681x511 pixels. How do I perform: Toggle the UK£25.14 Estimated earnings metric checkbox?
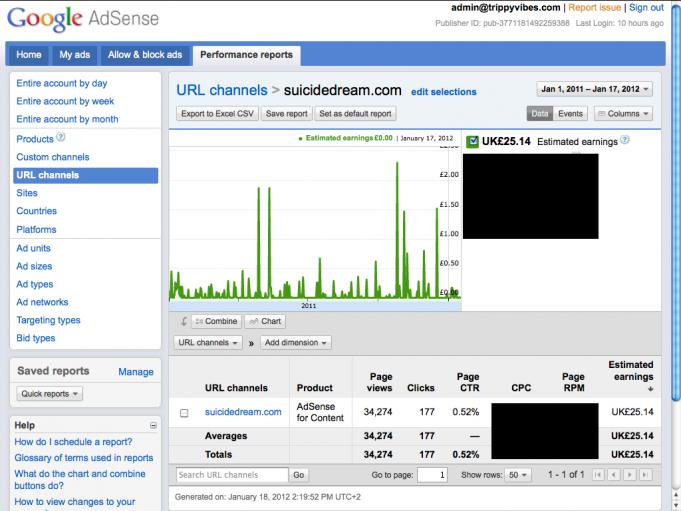pos(472,142)
